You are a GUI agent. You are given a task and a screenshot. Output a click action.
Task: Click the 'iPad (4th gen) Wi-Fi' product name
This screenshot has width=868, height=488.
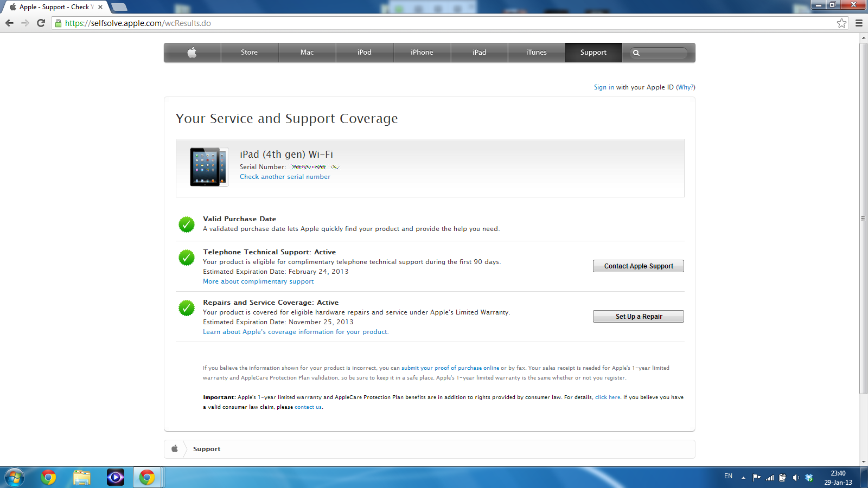click(286, 155)
